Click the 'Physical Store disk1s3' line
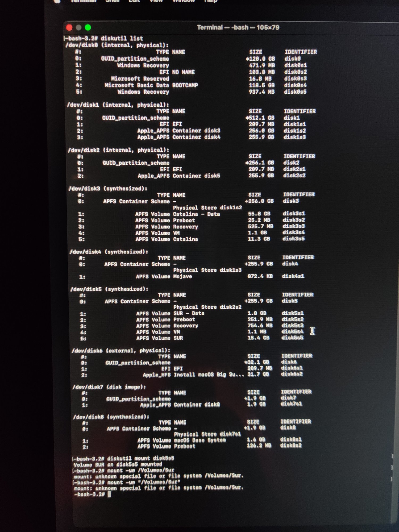The image size is (399, 532). (207, 270)
